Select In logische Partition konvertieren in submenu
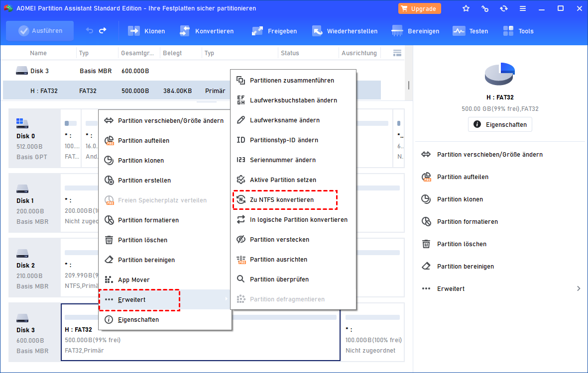 [x=293, y=219]
